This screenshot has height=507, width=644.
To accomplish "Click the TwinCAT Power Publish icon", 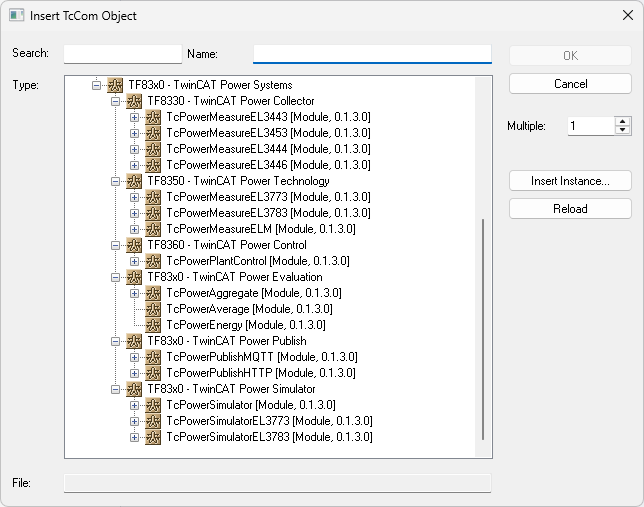I will [134, 341].
